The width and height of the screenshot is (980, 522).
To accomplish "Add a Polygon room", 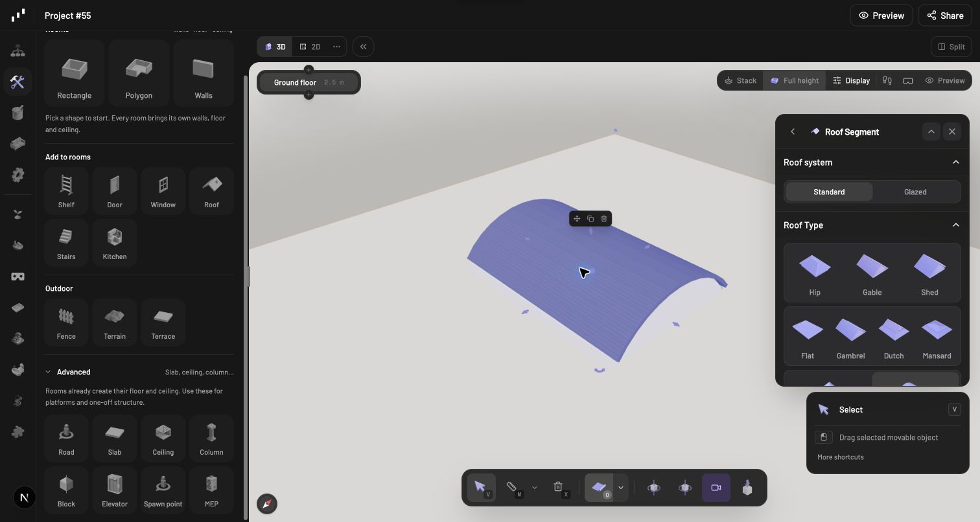I will [x=139, y=73].
